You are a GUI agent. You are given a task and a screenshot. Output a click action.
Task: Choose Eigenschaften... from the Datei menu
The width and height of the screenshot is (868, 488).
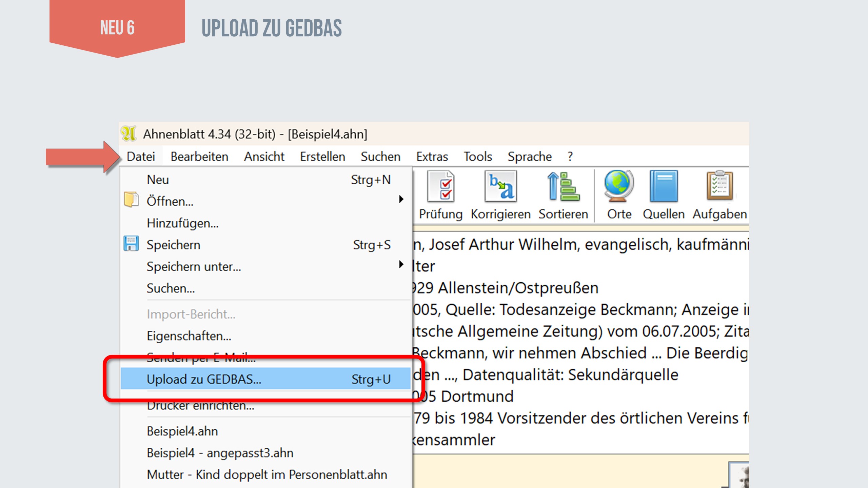189,336
